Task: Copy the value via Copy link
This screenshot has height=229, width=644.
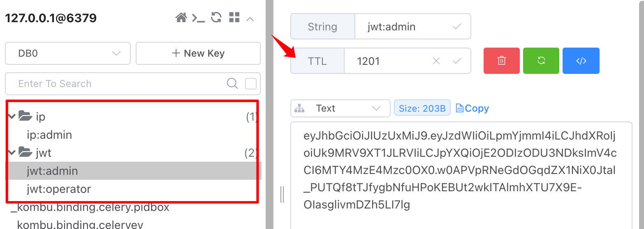Action: click(x=472, y=108)
